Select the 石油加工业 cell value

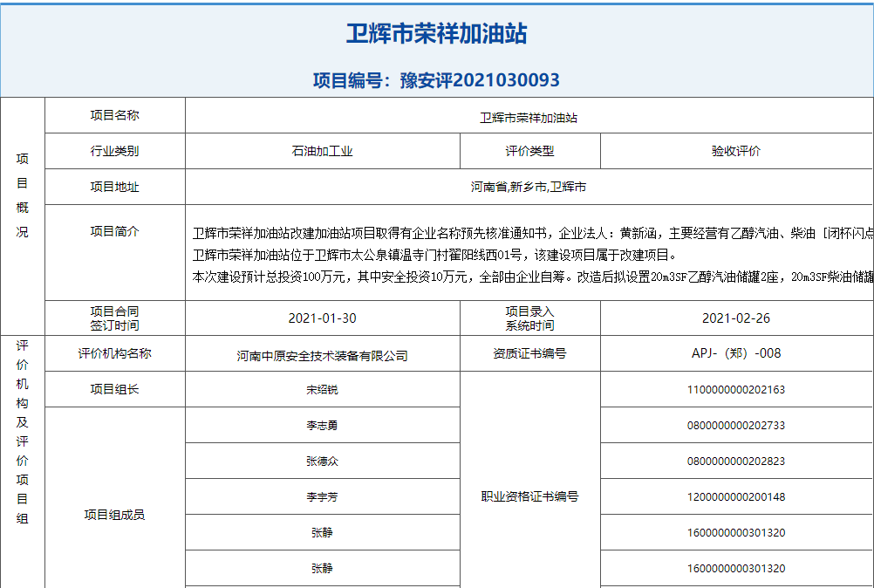tap(322, 151)
